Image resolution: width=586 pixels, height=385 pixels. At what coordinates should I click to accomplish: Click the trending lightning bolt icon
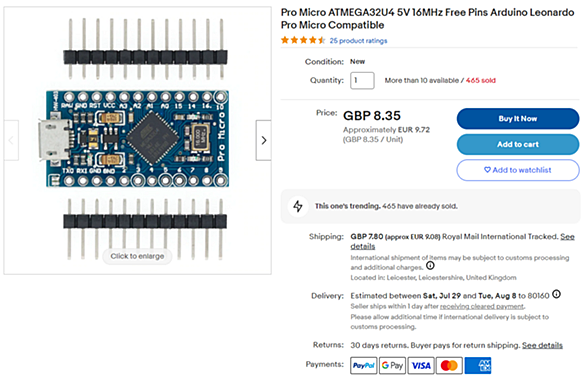point(298,206)
